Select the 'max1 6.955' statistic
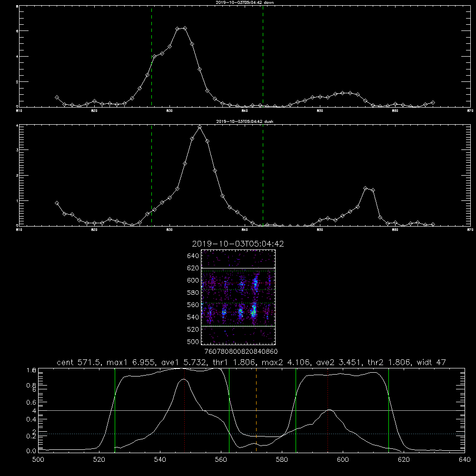The image size is (476, 476). tap(130, 362)
